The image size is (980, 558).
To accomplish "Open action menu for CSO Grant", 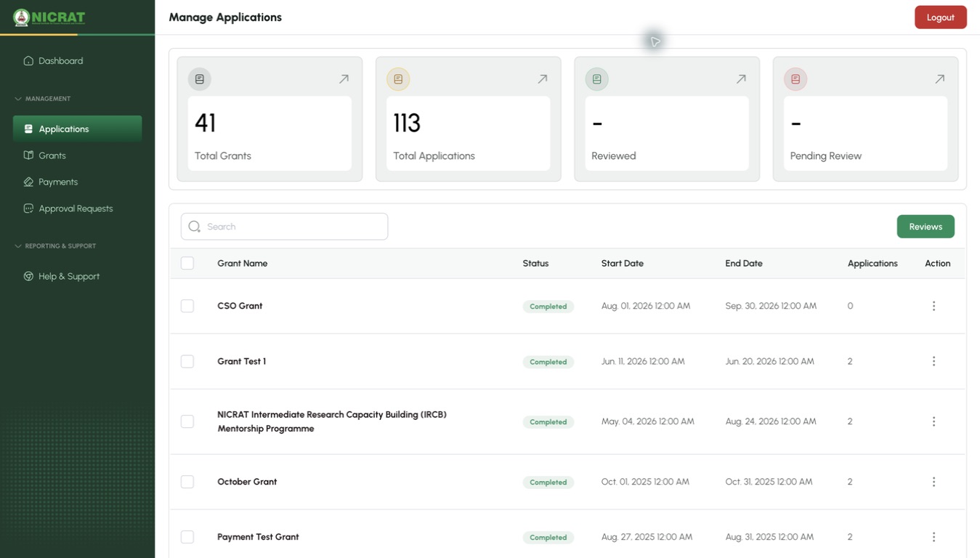I will point(934,306).
